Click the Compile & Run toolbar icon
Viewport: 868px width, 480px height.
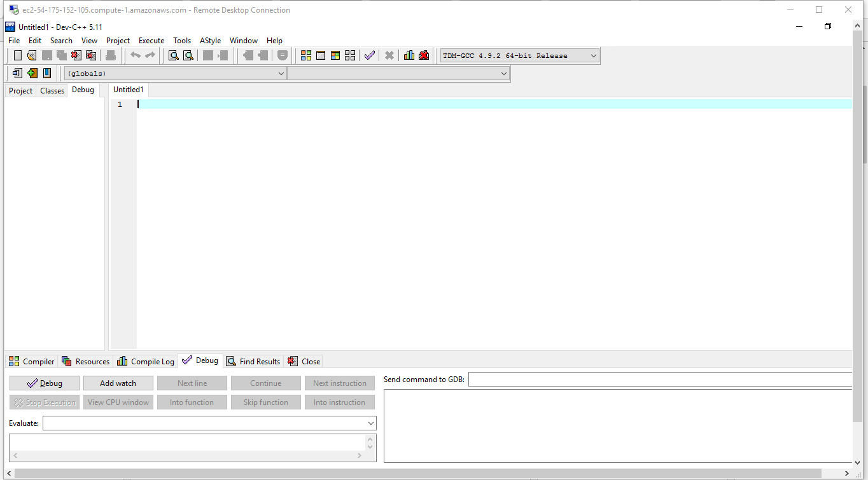click(x=335, y=55)
